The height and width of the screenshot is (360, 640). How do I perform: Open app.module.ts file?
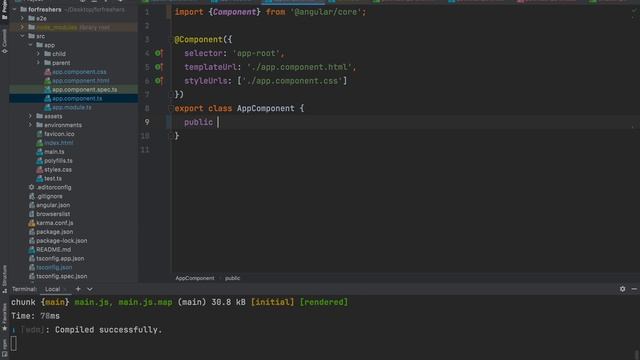pyautogui.click(x=71, y=107)
